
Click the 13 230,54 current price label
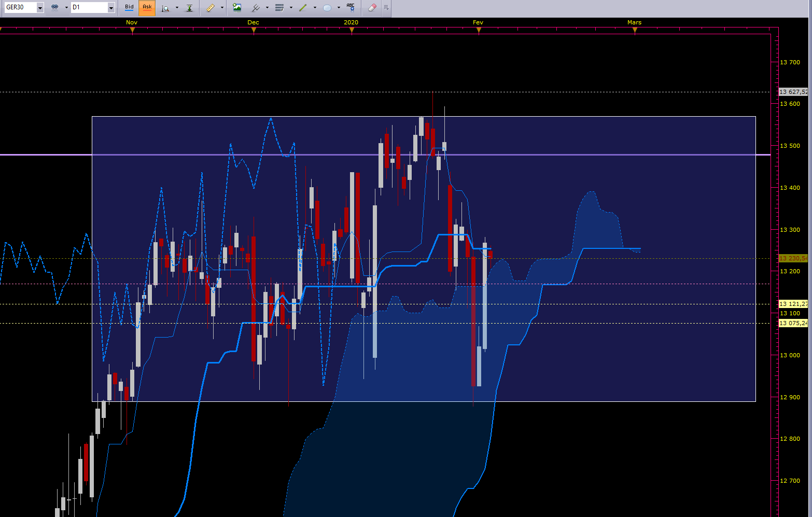click(x=793, y=258)
